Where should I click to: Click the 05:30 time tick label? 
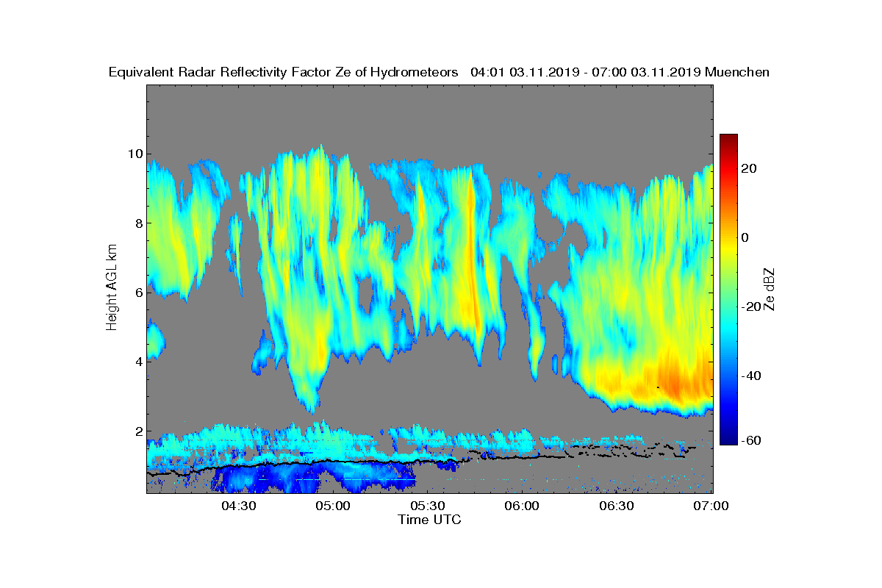click(428, 506)
